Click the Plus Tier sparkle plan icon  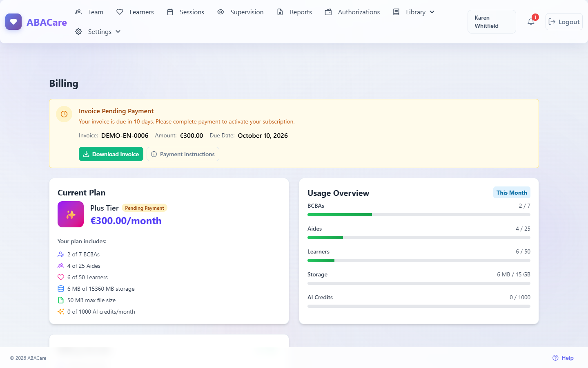pos(71,214)
